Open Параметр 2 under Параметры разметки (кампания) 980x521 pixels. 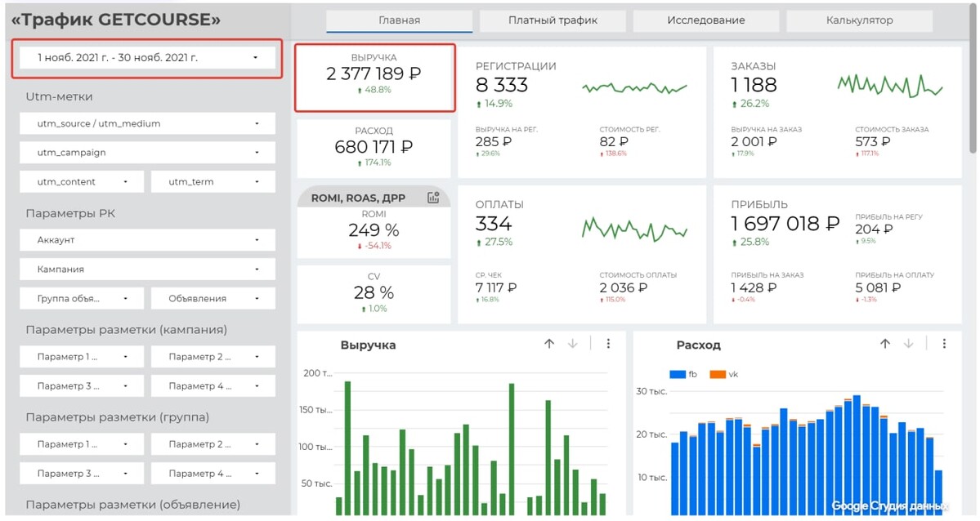[x=213, y=357]
